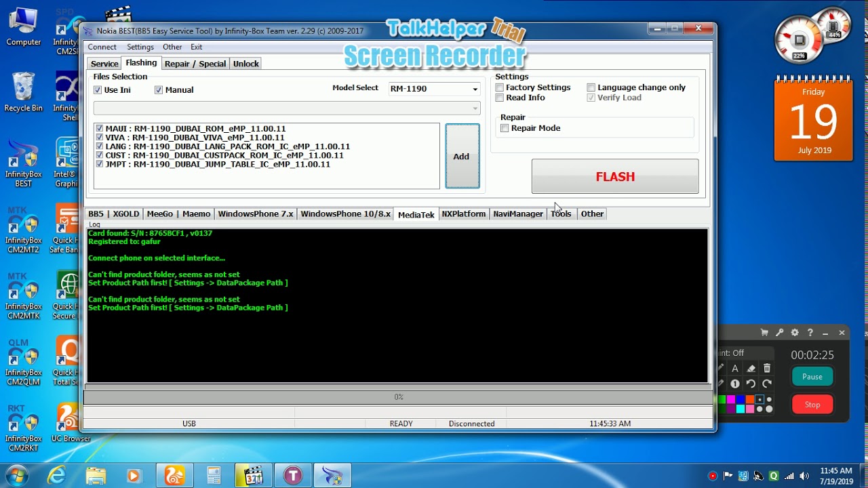Uncheck the CUST pack file checkbox
This screenshot has width=868, height=488.
tap(100, 155)
